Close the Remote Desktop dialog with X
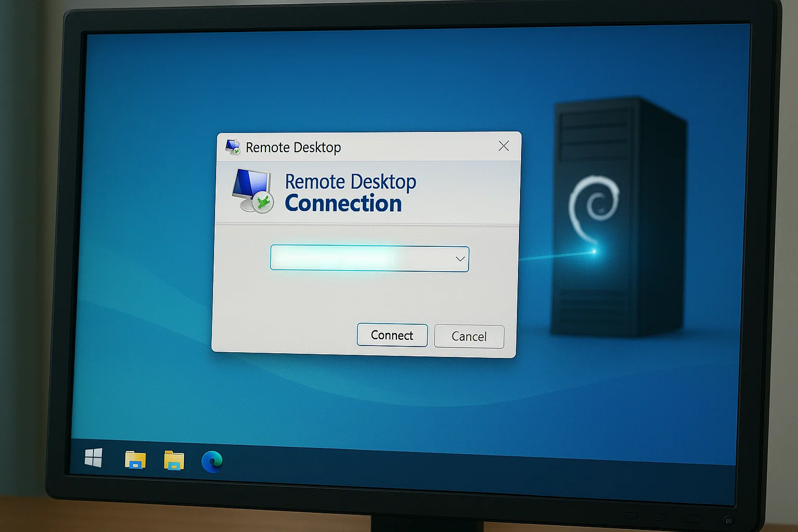The width and height of the screenshot is (798, 532). pyautogui.click(x=503, y=146)
